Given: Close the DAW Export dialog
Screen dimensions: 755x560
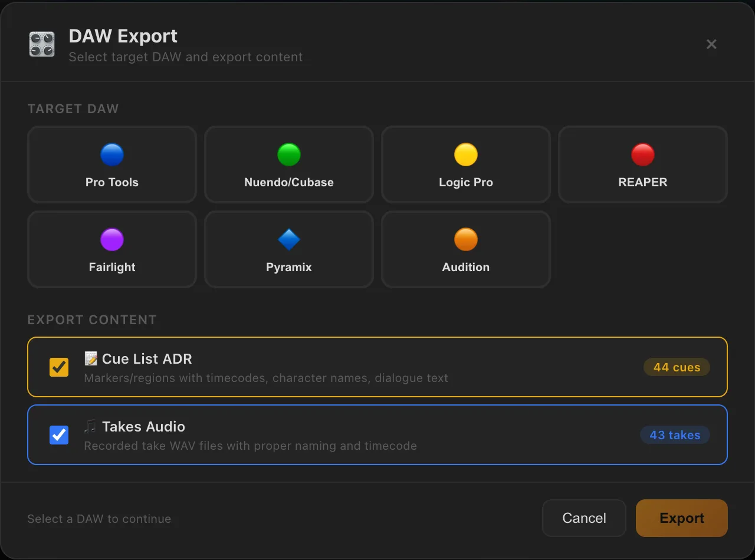Looking at the screenshot, I should 711,44.
